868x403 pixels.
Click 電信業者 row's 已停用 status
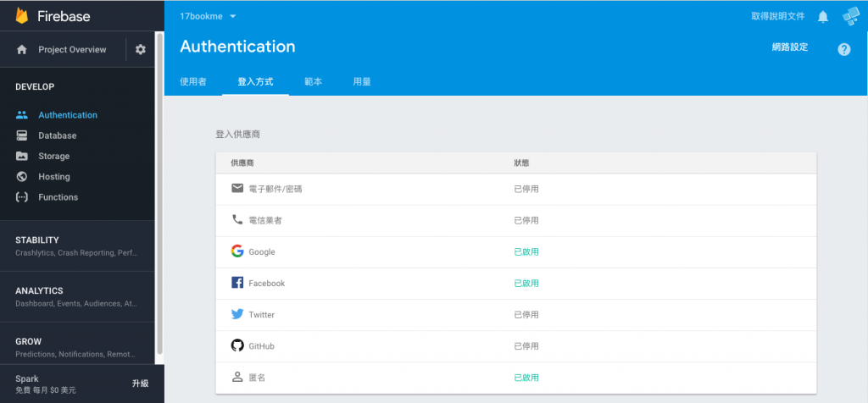pos(526,221)
